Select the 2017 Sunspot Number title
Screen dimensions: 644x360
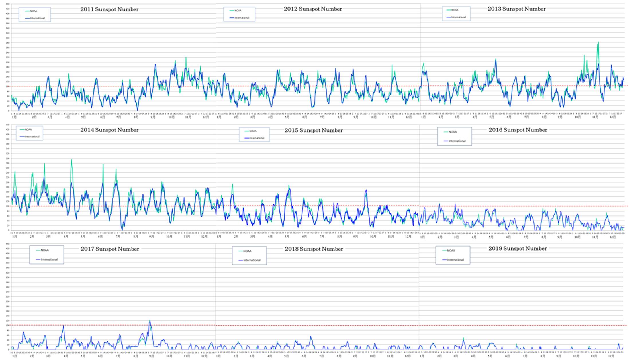pyautogui.click(x=110, y=249)
